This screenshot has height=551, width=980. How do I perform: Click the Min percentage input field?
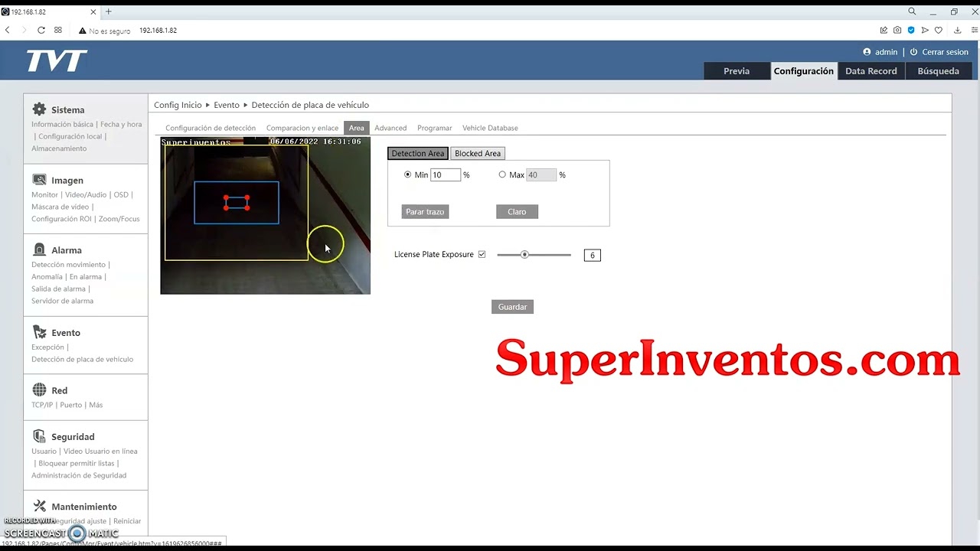point(446,174)
